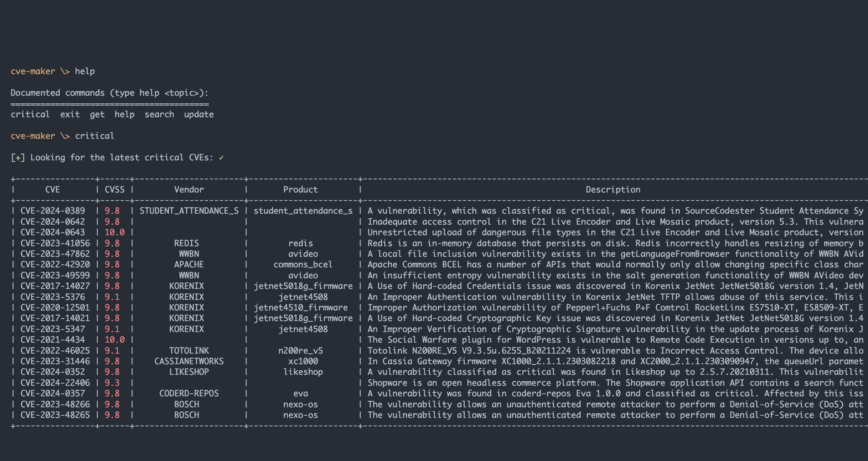The image size is (868, 461).
Task: Select CVE-2023-41056 in the table
Action: 55,243
